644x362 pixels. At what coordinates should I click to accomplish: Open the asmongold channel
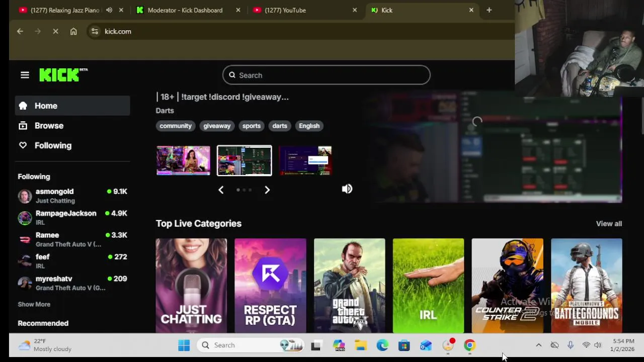point(72,196)
